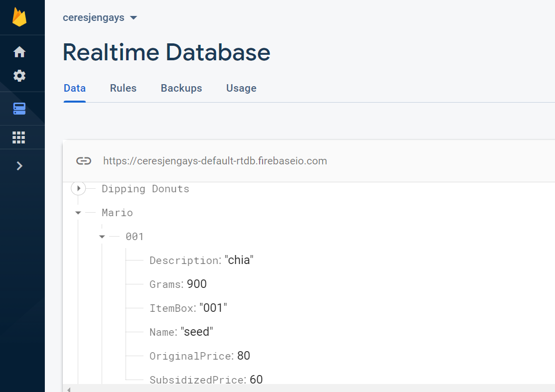Open Project Overview home icon

pos(19,52)
